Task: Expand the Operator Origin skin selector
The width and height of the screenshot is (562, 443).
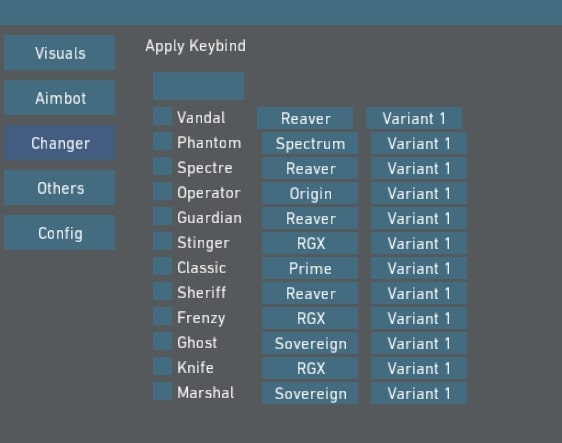Action: click(310, 193)
